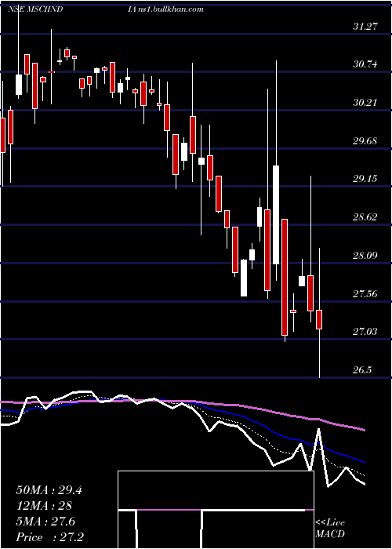
Task: Click the 27.56 price axis label
Action: click(x=365, y=293)
